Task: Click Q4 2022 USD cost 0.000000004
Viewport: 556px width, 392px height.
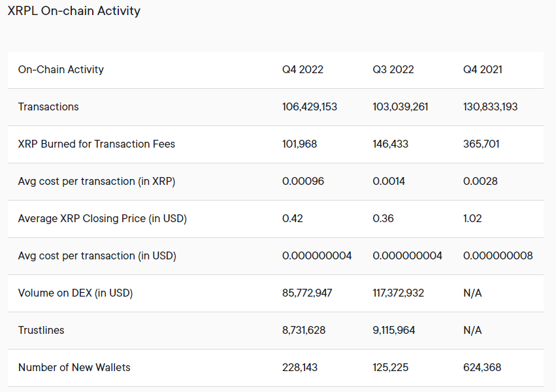Action: point(317,255)
